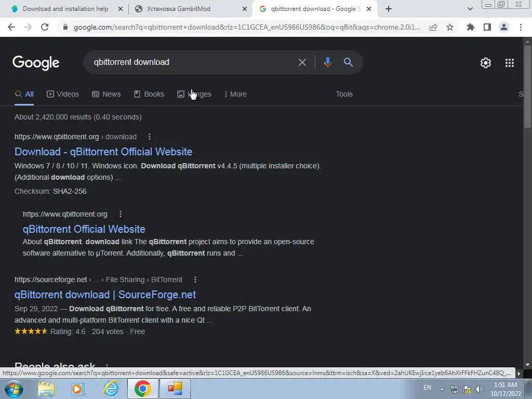
Task: Open Google quick settings gear
Action: point(486,63)
